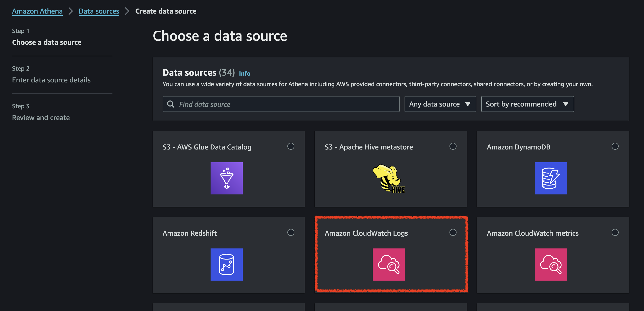The width and height of the screenshot is (644, 311).
Task: Click the CloudWatch metrics cloud icon
Action: tap(551, 265)
